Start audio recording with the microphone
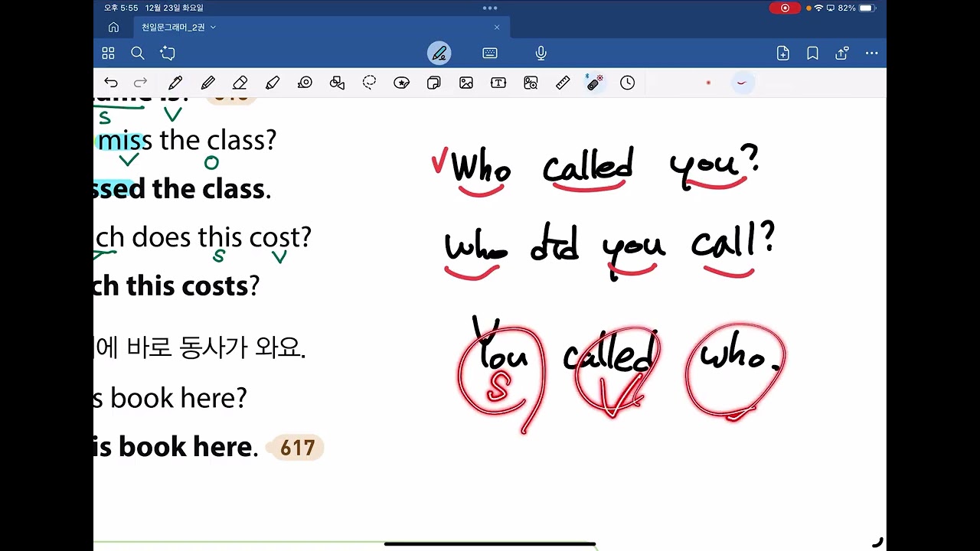 (541, 54)
